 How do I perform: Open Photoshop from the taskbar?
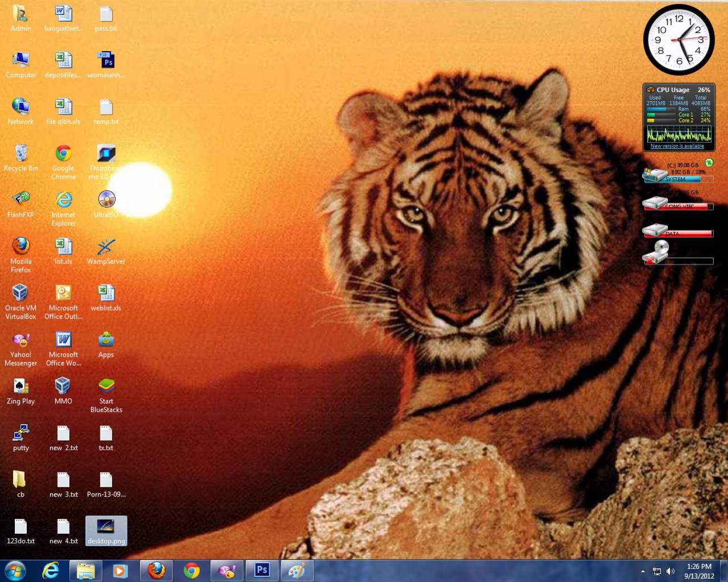click(261, 570)
